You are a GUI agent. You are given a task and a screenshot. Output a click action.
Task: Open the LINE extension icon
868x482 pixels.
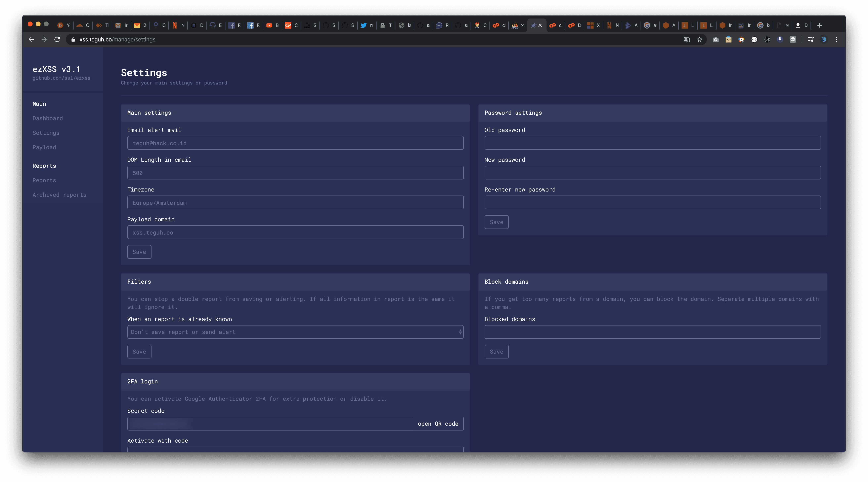point(793,39)
